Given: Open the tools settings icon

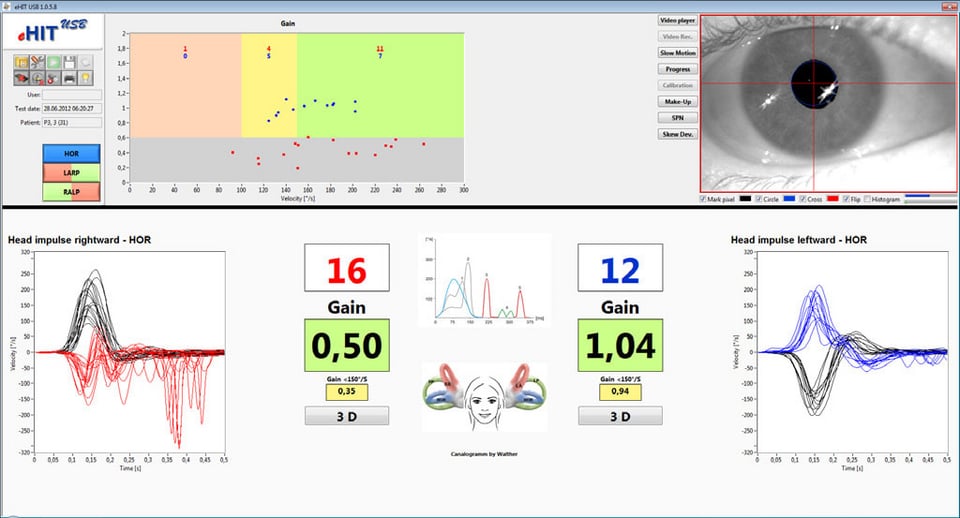Looking at the screenshot, I should [37, 62].
